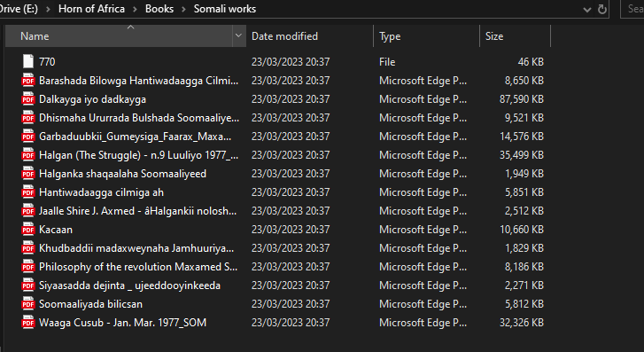Click the blank file icon for 770
Image resolution: width=644 pixels, height=352 pixels.
pos(28,61)
